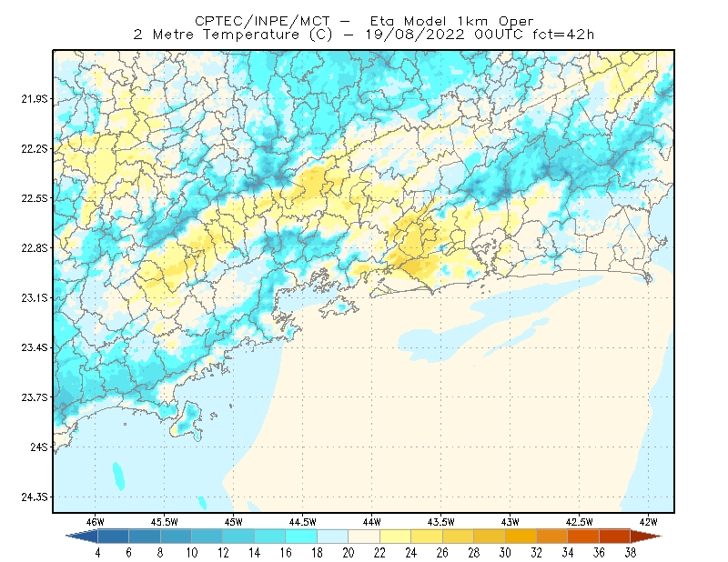Click the 42W longitude axis label
Screen dimensions: 728x562
(648, 522)
